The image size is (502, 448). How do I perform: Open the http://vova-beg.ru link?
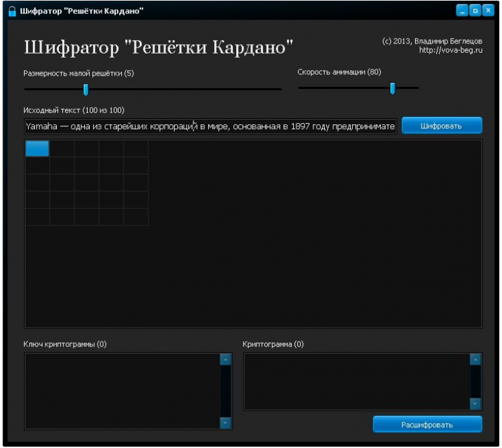click(x=450, y=50)
